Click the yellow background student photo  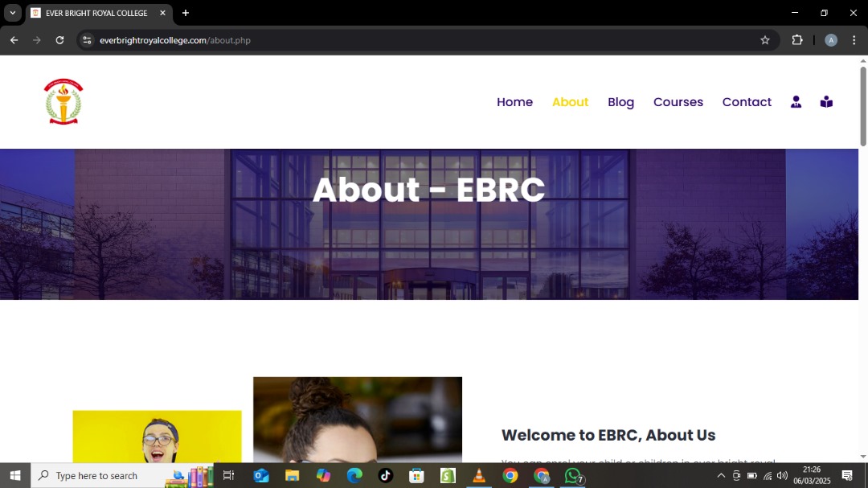(x=158, y=437)
